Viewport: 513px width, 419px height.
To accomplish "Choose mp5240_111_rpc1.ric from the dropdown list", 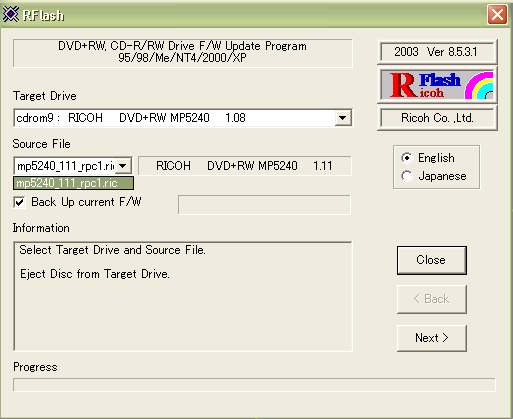I will [x=73, y=183].
